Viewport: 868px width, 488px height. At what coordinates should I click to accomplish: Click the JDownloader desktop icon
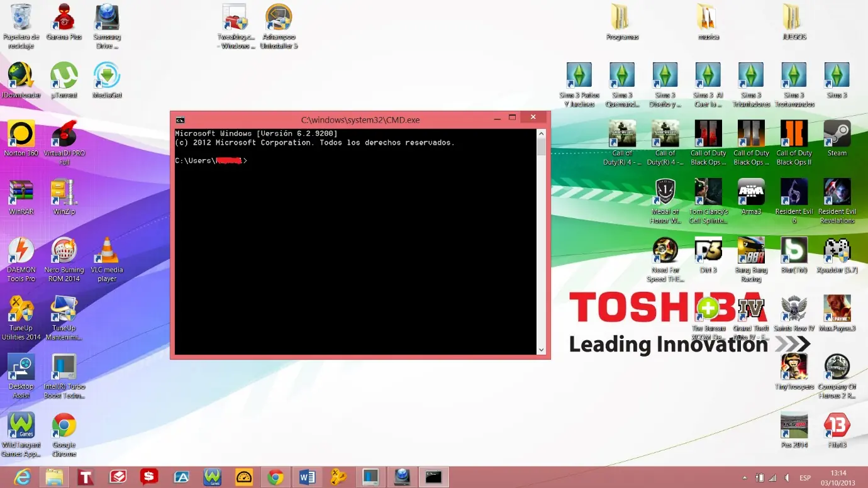[21, 80]
